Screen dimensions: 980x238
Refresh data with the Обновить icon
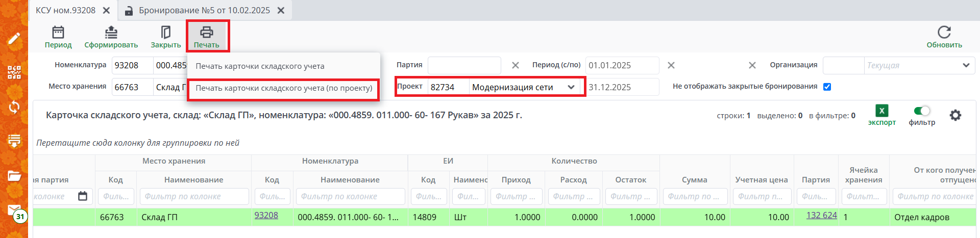(x=944, y=33)
